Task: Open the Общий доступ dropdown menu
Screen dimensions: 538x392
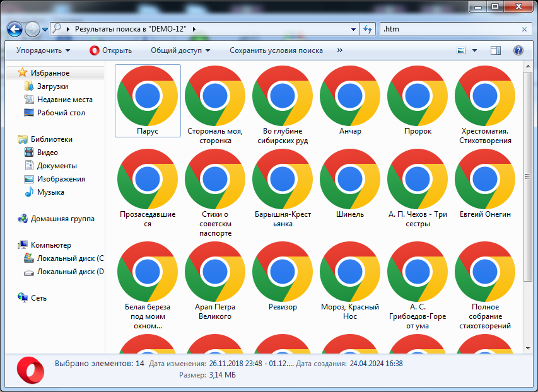Action: pyautogui.click(x=180, y=50)
